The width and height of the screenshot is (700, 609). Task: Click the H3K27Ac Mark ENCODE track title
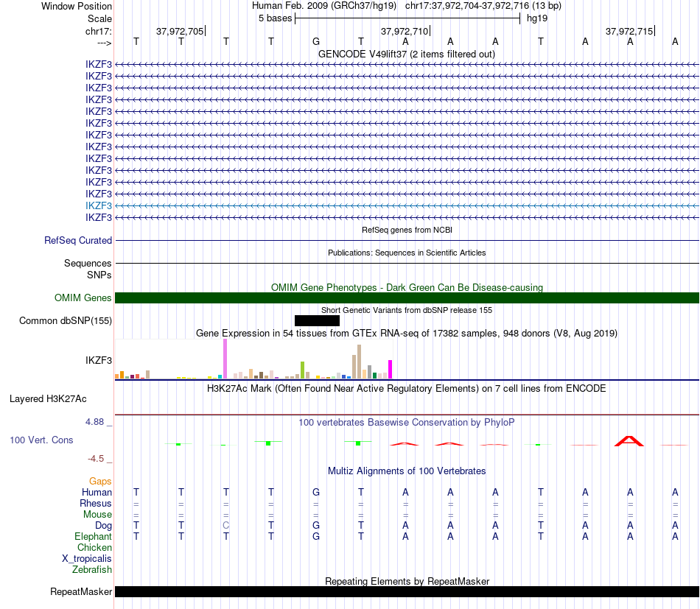pos(406,388)
